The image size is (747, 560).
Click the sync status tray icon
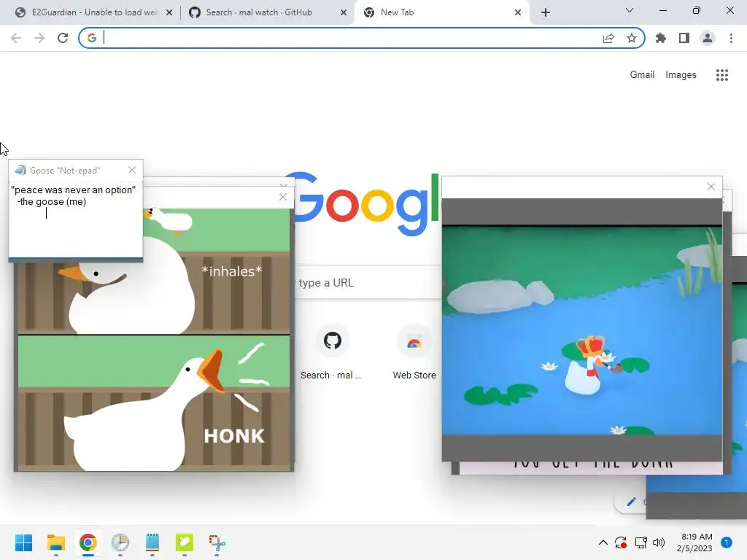(621, 542)
